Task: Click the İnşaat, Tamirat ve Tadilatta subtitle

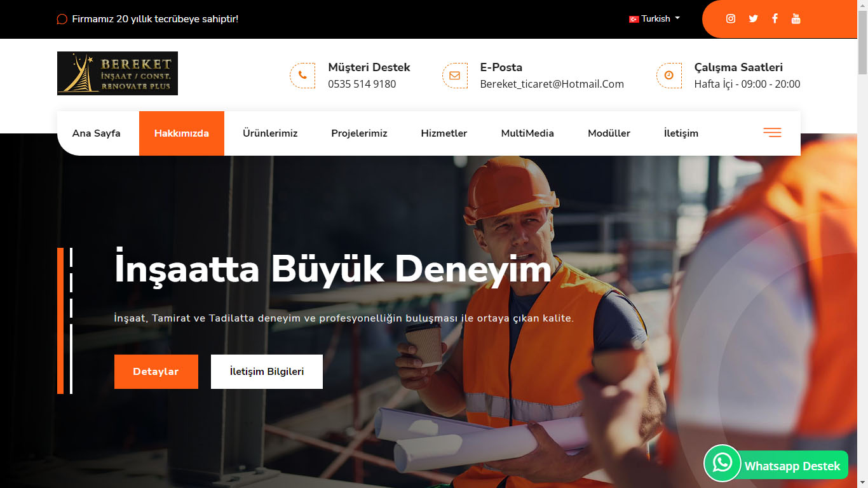Action: [x=344, y=318]
